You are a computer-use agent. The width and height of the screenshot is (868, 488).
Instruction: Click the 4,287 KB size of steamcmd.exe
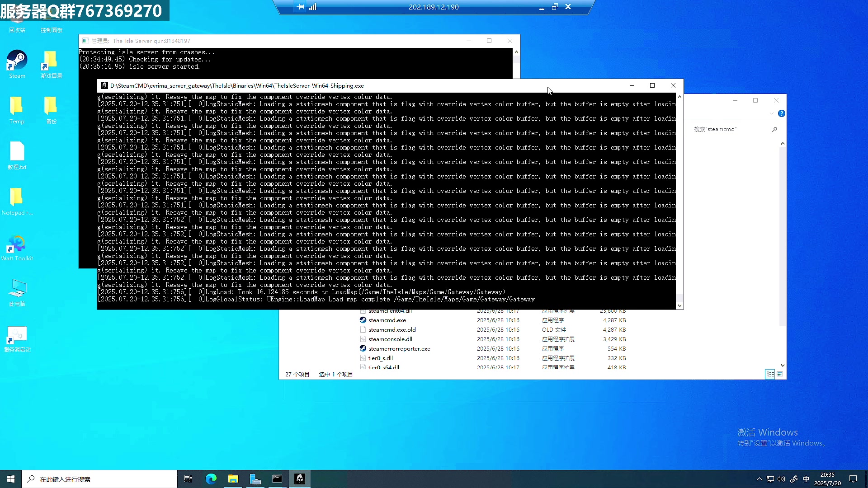pos(614,320)
